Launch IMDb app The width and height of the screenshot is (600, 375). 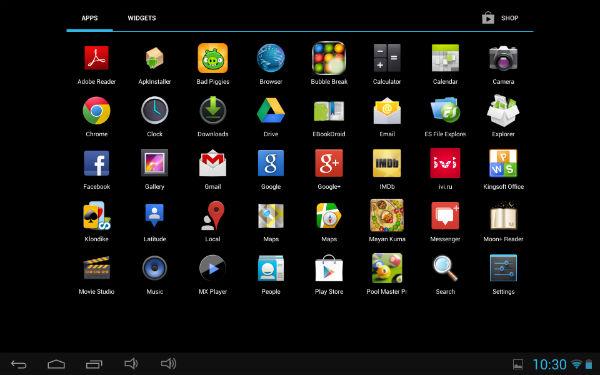(x=387, y=163)
